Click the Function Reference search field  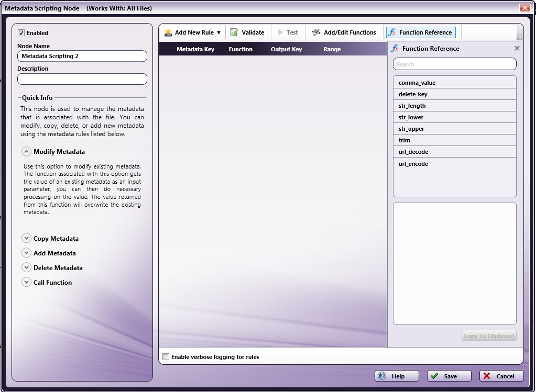coord(454,64)
